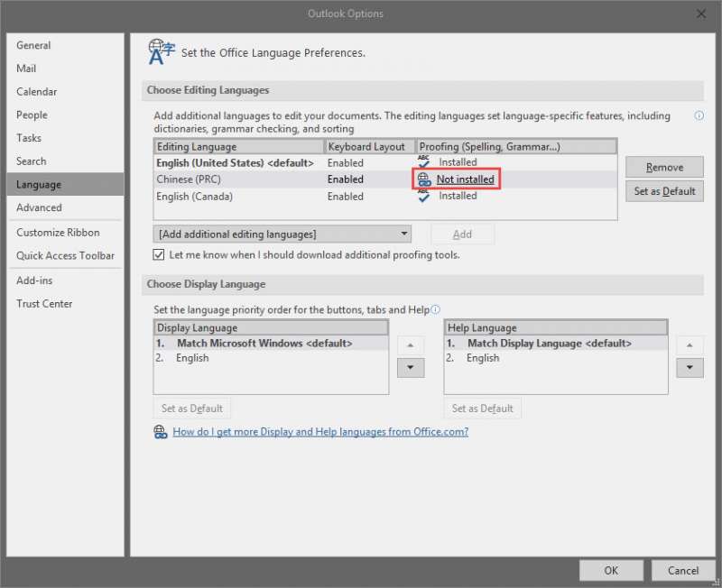This screenshot has height=588, width=722.
Task: Show the Search options
Action: pyautogui.click(x=65, y=161)
